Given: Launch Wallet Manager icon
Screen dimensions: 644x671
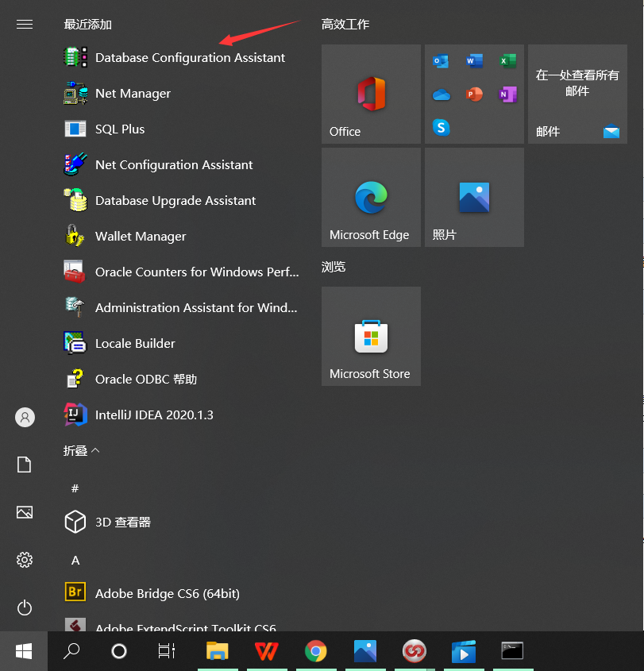Looking at the screenshot, I should point(75,236).
